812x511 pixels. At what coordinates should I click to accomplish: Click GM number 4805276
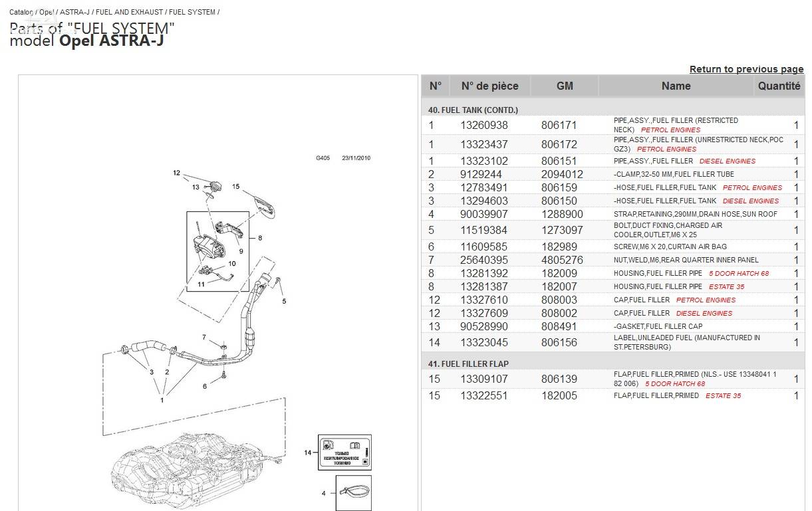562,260
